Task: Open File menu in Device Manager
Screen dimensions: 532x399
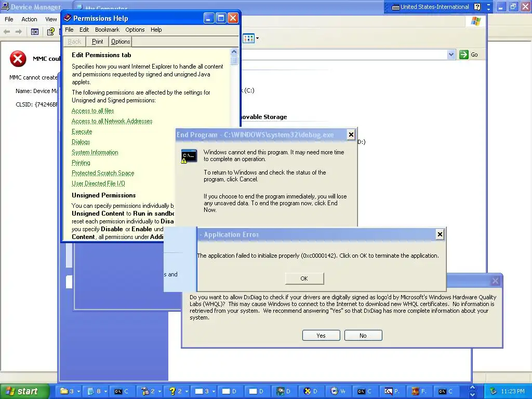Action: pos(9,19)
